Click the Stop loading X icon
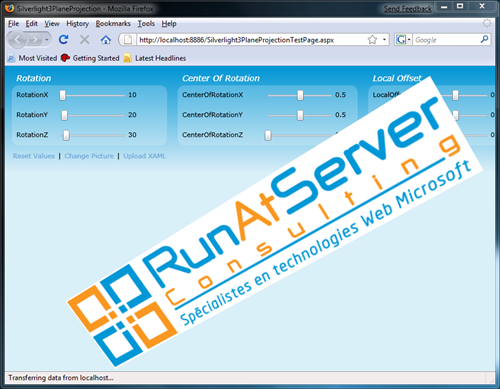Screen dimensions: 500x389 click(x=84, y=40)
